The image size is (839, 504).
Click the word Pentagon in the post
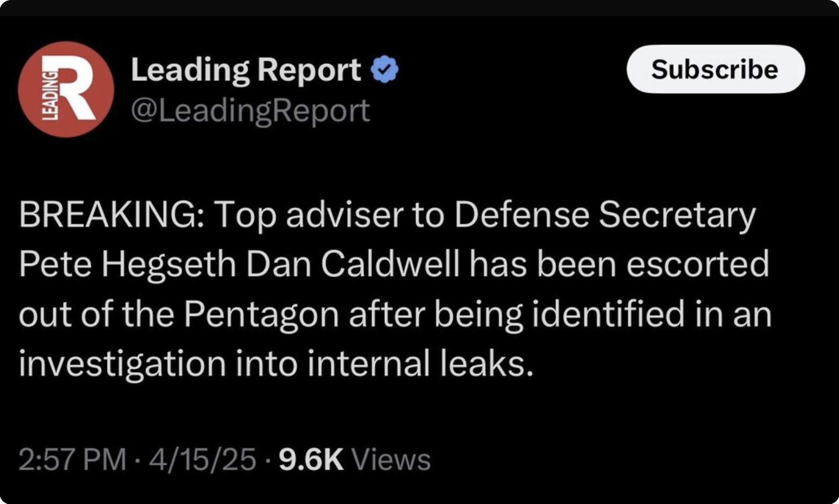tap(261, 314)
